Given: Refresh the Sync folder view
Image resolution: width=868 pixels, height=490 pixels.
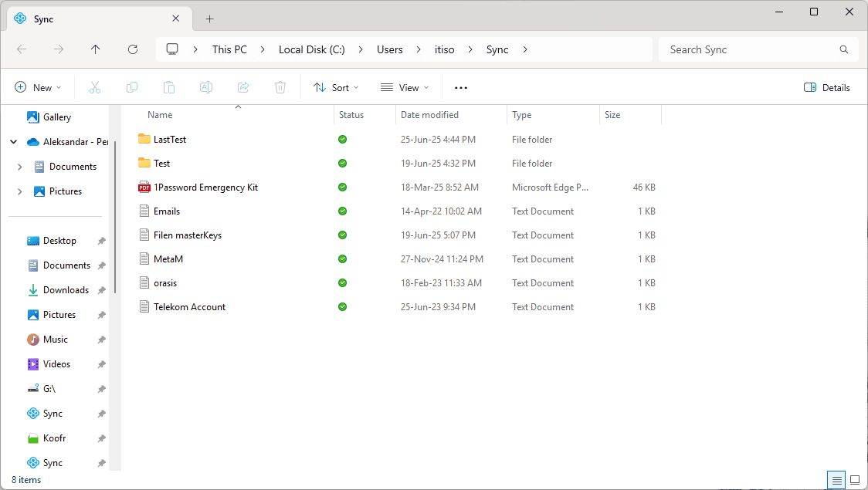Looking at the screenshot, I should [x=132, y=49].
